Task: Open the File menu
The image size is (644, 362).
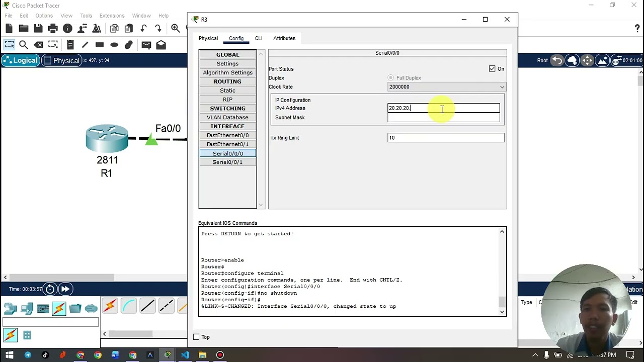Action: point(9,16)
